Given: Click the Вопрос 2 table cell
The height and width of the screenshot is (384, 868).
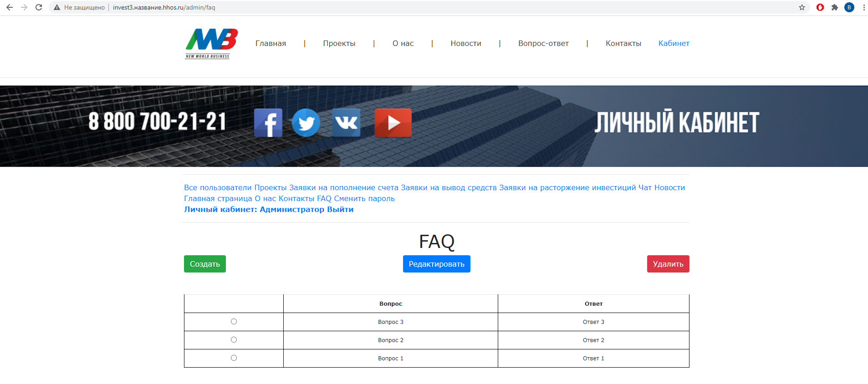Looking at the screenshot, I should pyautogui.click(x=391, y=340).
